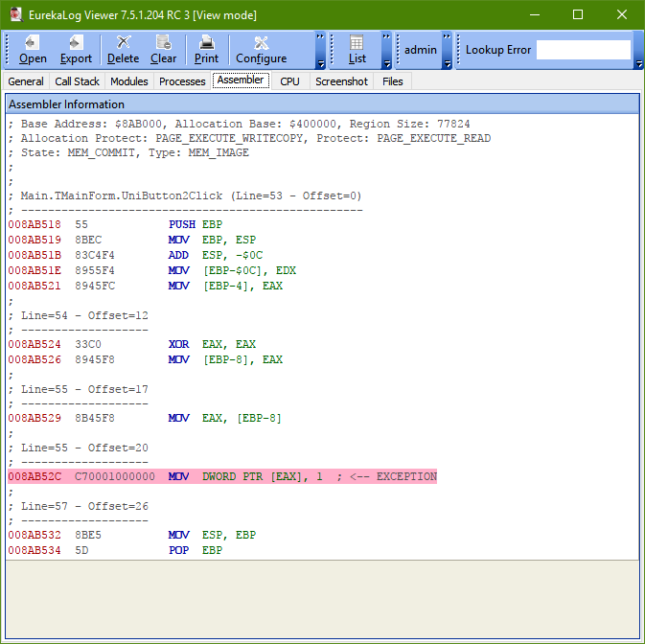The height and width of the screenshot is (644, 645).
Task: Show the Screenshot tab
Action: point(341,81)
